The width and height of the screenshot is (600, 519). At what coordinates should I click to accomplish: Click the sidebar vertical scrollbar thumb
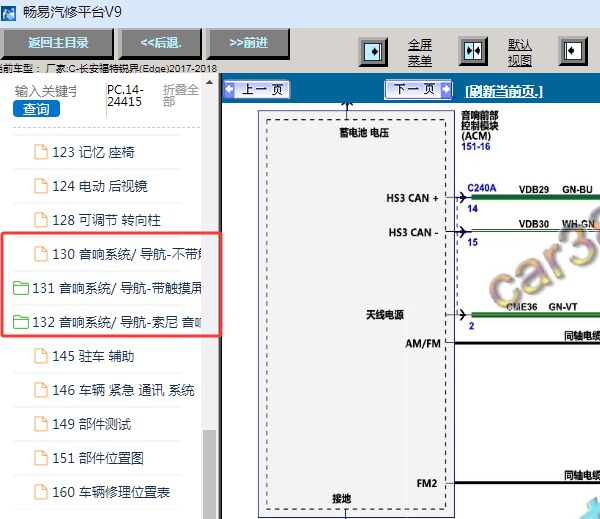coord(209,475)
